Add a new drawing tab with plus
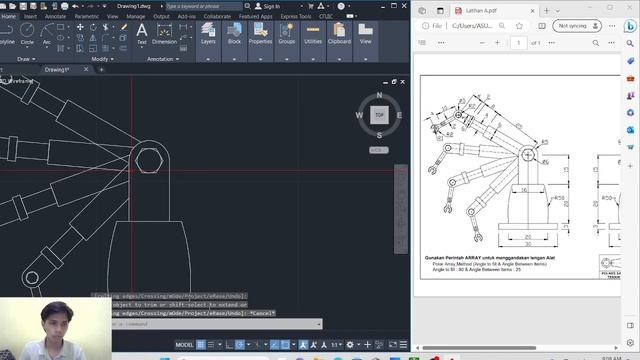This screenshot has width=640, height=360. pos(101,70)
